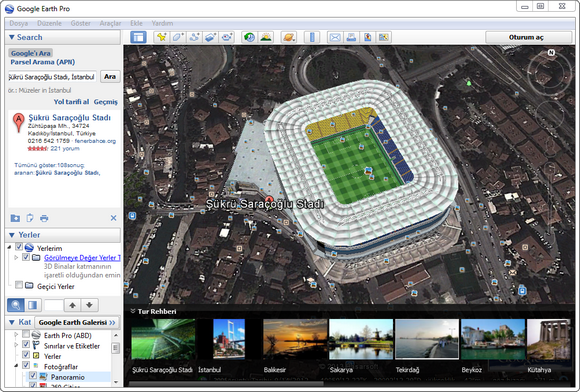Expand the Sınırlar ve Etiketler layer node
The image size is (580, 392).
16,345
